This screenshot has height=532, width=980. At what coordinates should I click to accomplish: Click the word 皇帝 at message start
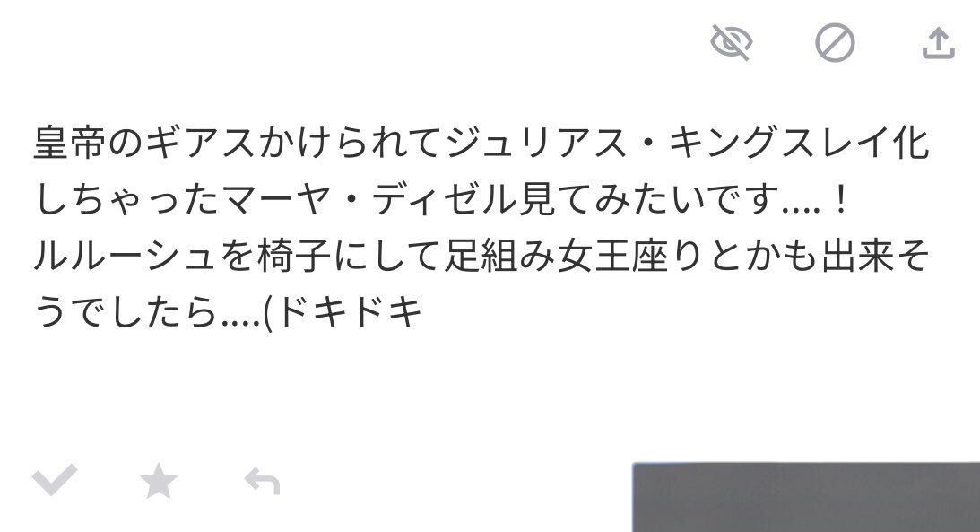coord(70,144)
